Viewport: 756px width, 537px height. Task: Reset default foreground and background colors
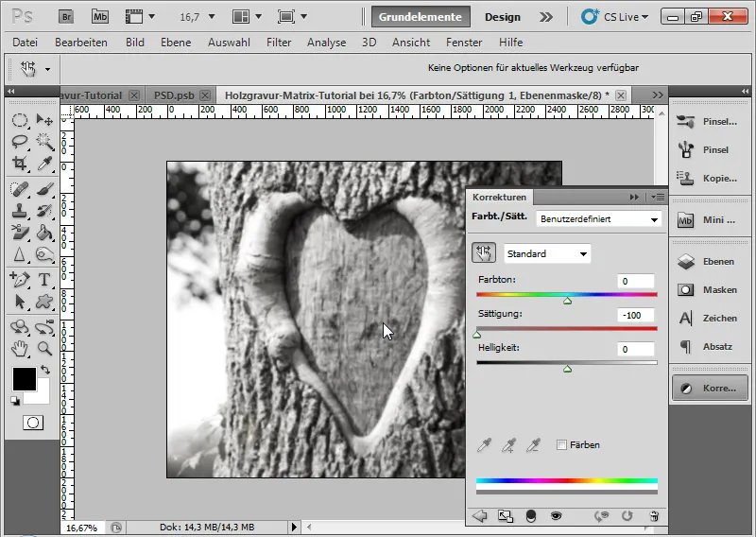[x=15, y=401]
